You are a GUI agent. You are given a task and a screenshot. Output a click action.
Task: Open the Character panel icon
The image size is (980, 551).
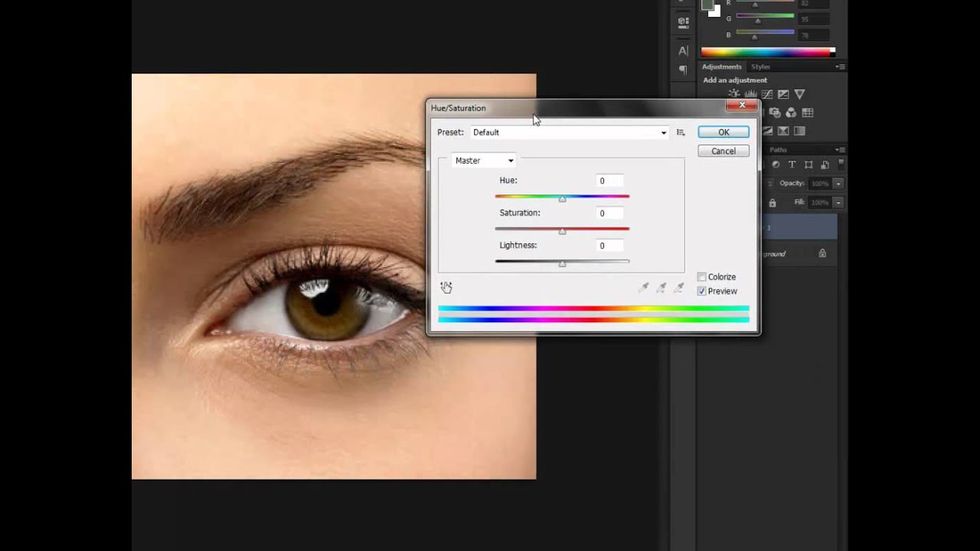683,51
